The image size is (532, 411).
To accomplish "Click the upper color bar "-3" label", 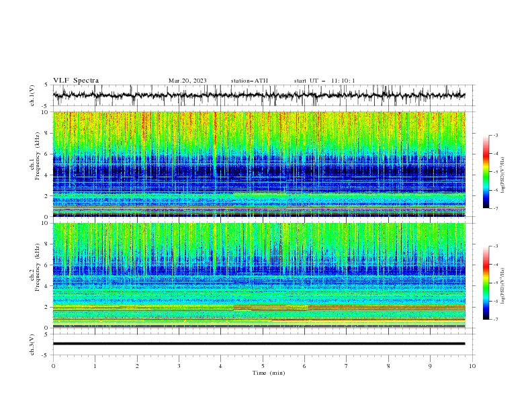I will click(x=496, y=135).
